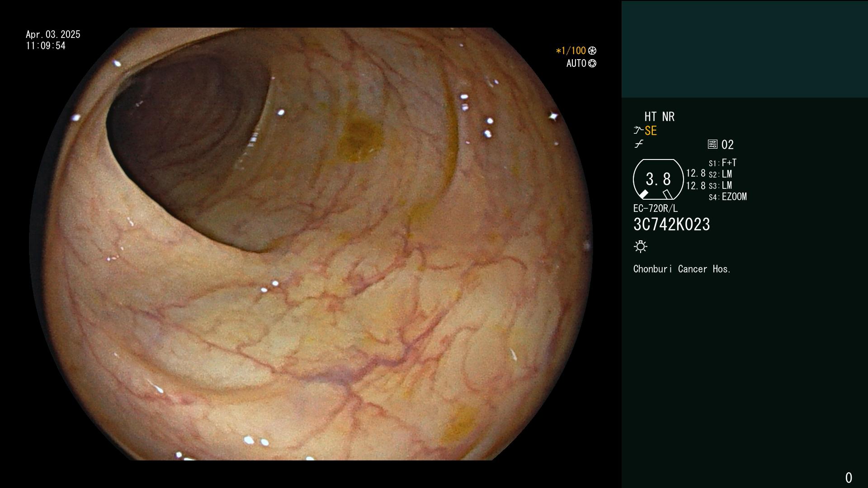Screen dimensions: 868x488
Task: Select the time stamp 11:09:54
Action: (x=46, y=46)
